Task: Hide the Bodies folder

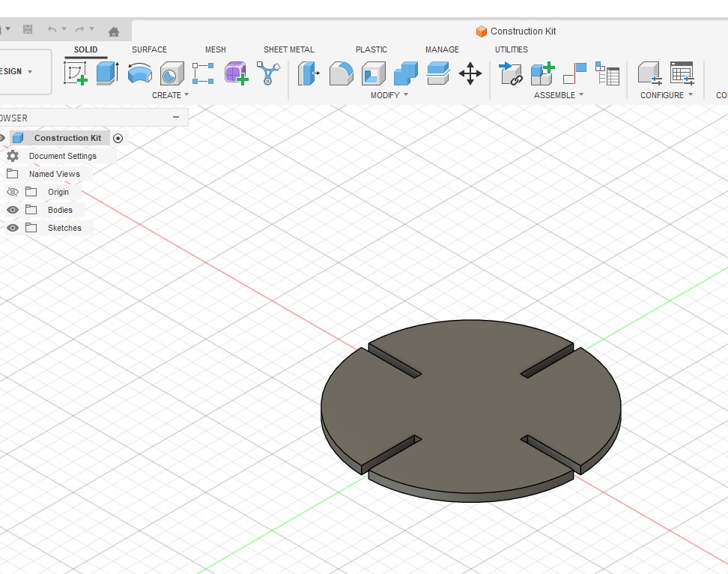Action: coord(13,210)
